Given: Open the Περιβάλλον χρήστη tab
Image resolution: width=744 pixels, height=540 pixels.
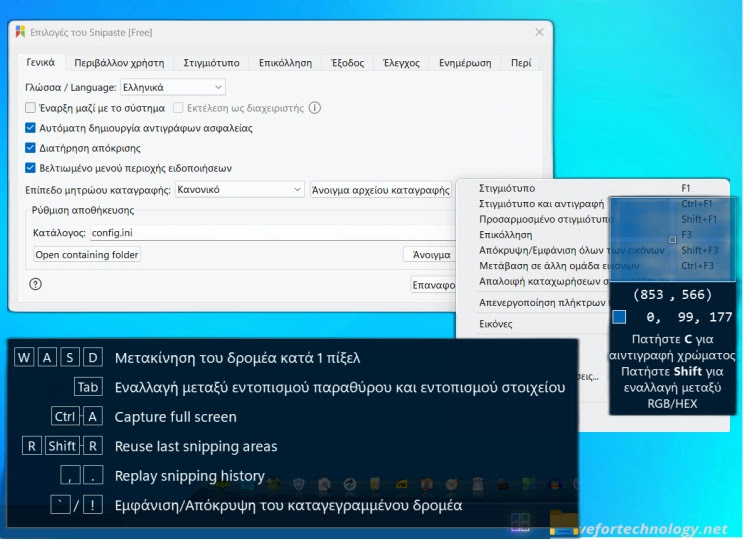Looking at the screenshot, I should [119, 63].
